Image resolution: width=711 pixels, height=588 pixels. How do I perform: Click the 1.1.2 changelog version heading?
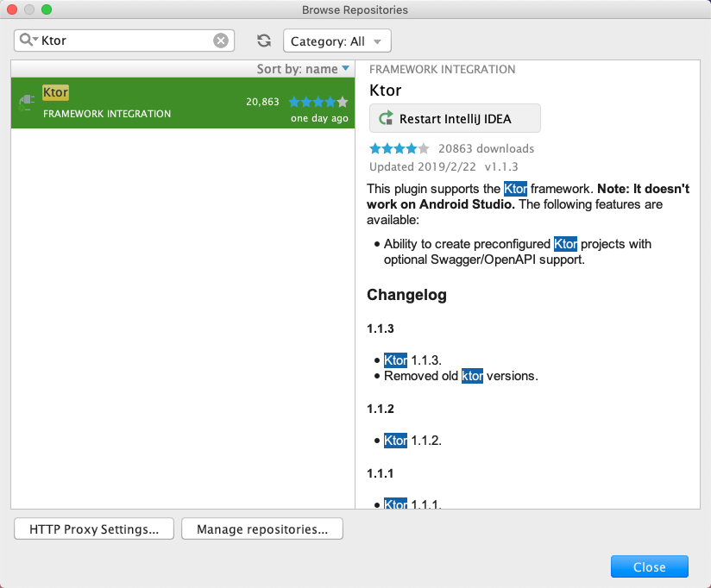click(x=381, y=409)
